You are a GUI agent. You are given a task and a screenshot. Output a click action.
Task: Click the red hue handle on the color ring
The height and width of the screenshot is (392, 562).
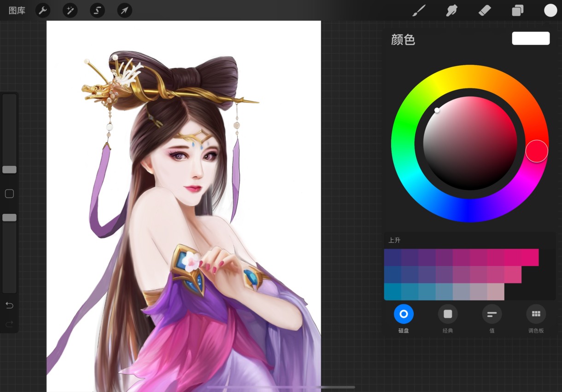pyautogui.click(x=537, y=151)
